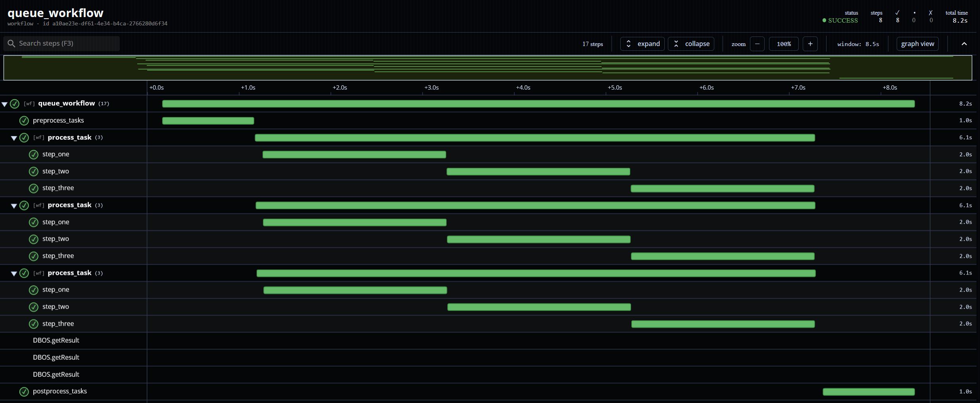The height and width of the screenshot is (403, 980).
Task: Click the preprocess_tasks success check icon
Action: pyautogui.click(x=24, y=121)
